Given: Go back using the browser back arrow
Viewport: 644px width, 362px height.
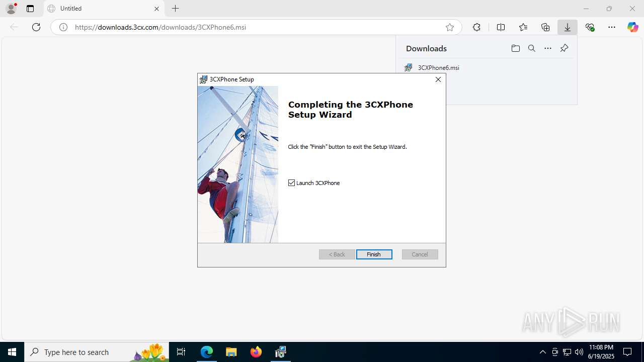Looking at the screenshot, I should pyautogui.click(x=14, y=27).
